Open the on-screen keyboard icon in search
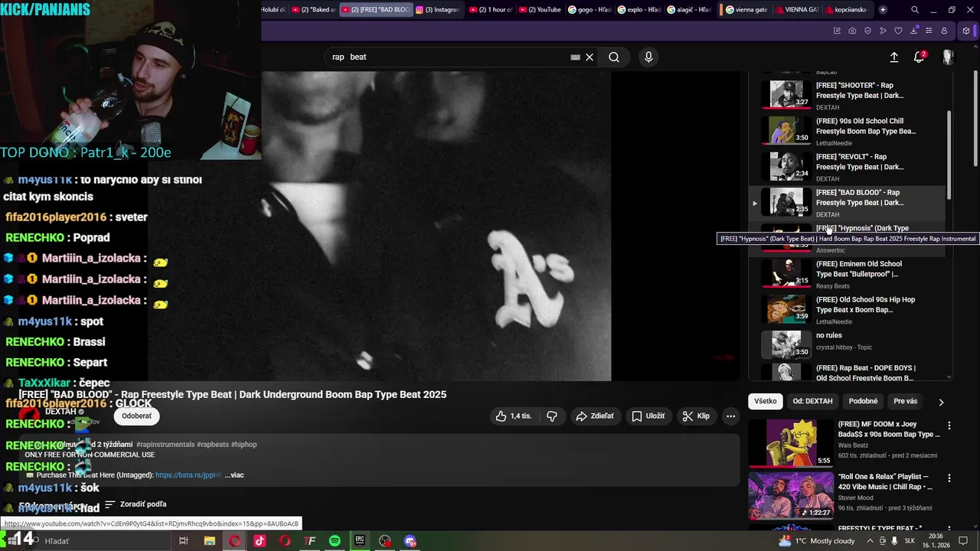This screenshot has width=980, height=551. 575,57
